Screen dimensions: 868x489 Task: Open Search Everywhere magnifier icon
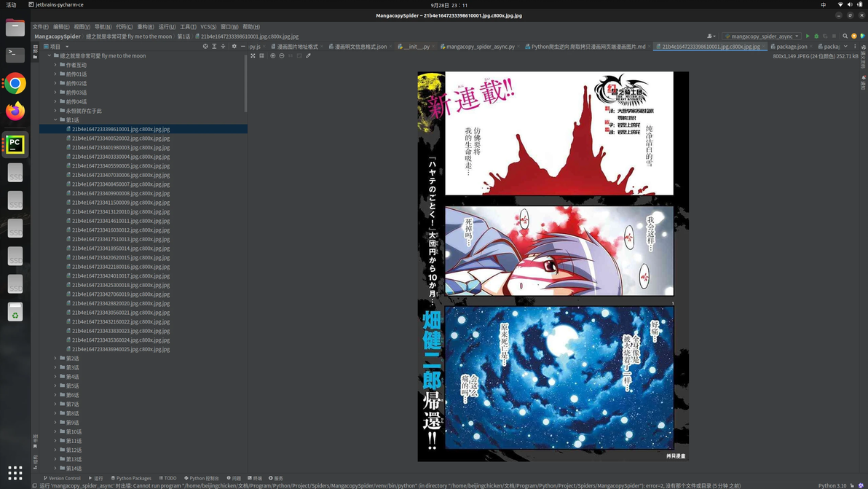point(845,36)
